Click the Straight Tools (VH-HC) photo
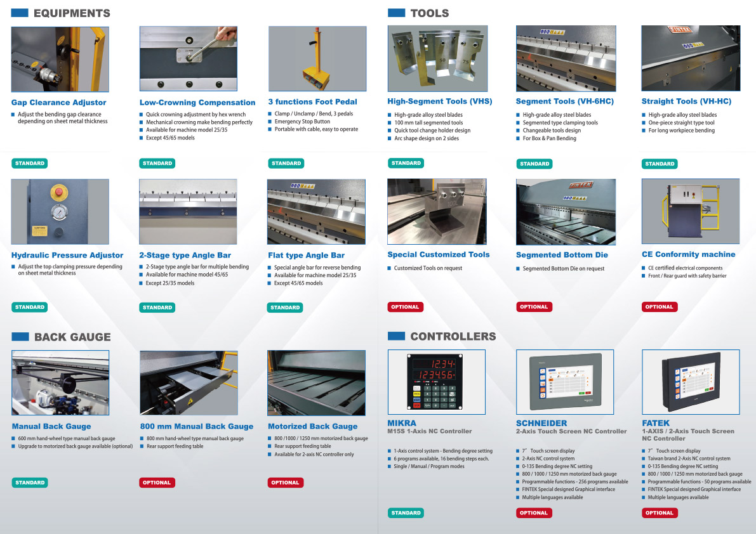 691,58
